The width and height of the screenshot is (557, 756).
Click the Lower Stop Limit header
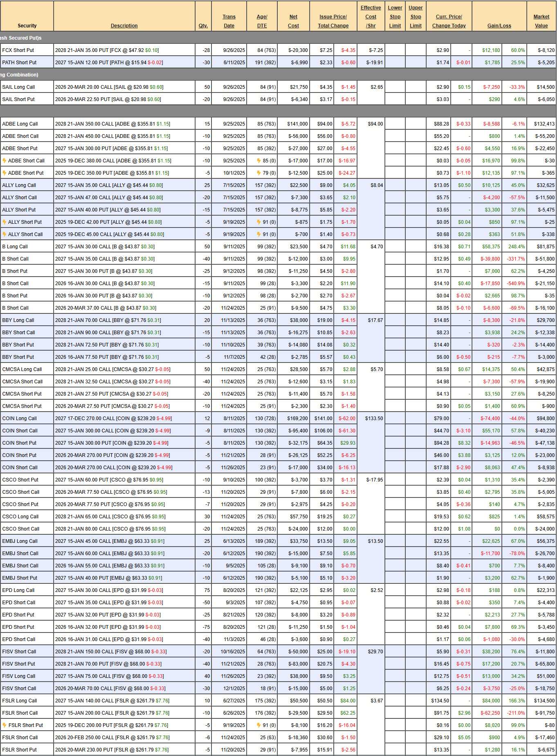[x=395, y=17]
